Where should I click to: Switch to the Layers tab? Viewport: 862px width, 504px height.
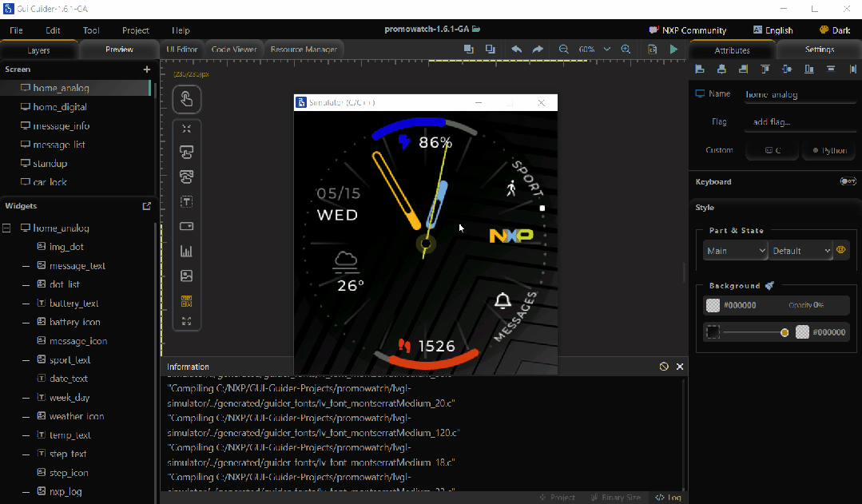coord(38,50)
